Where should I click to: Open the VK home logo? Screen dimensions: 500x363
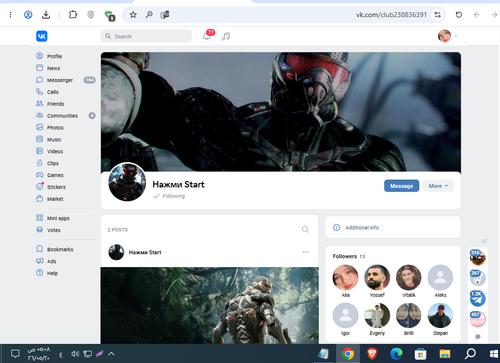coord(42,36)
